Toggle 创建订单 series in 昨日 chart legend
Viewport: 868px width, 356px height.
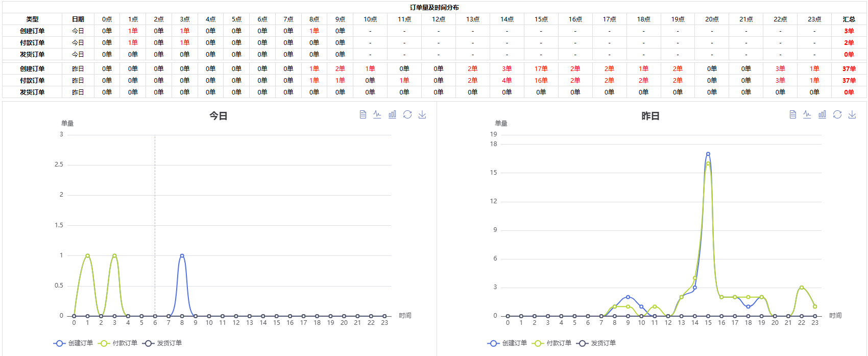click(x=508, y=343)
